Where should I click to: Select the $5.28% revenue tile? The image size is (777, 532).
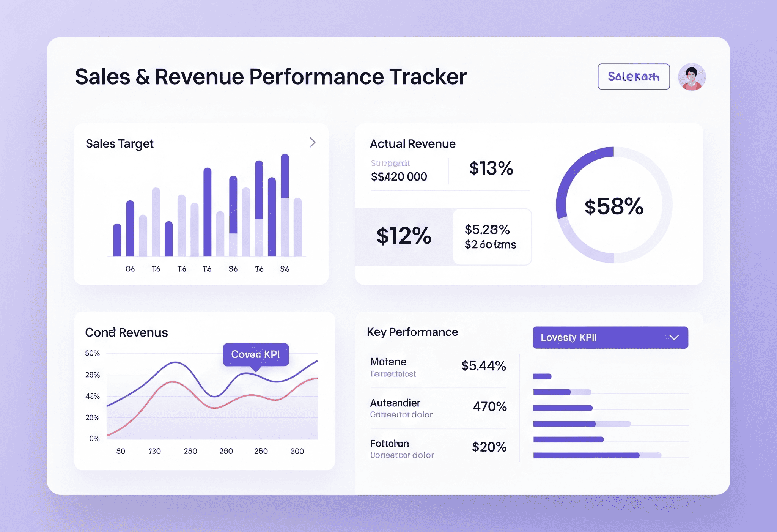pos(492,237)
